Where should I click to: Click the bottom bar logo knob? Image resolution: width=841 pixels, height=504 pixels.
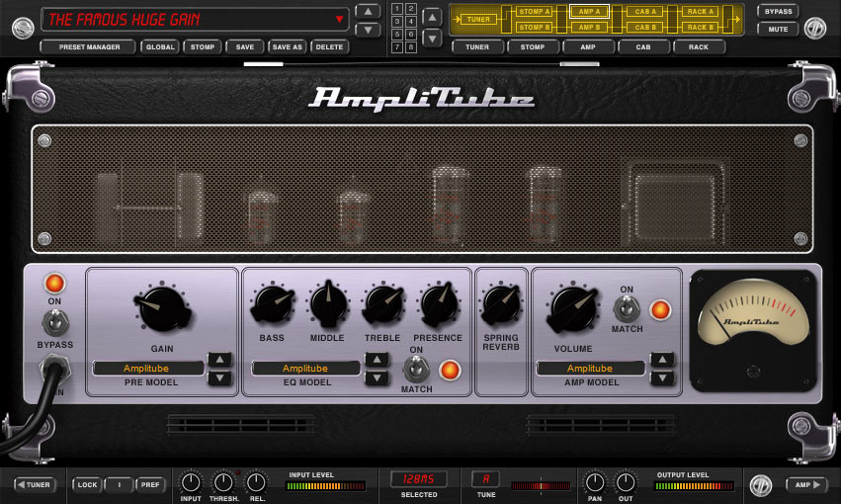pos(761,485)
